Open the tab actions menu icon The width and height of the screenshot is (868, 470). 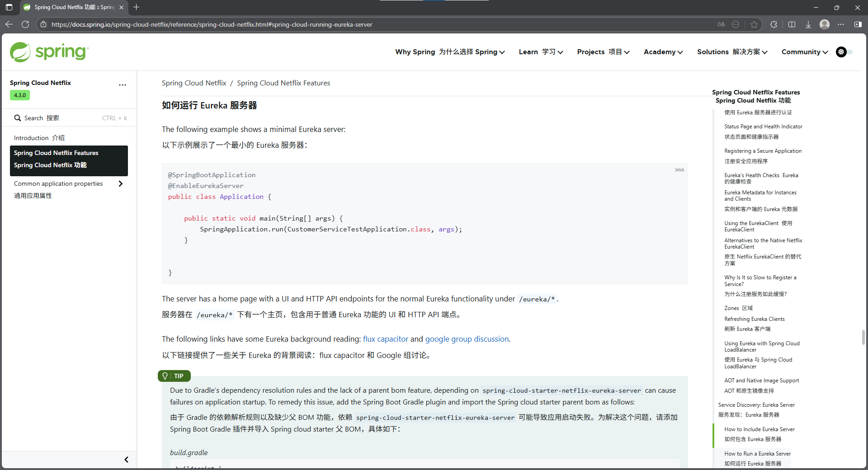coord(9,7)
